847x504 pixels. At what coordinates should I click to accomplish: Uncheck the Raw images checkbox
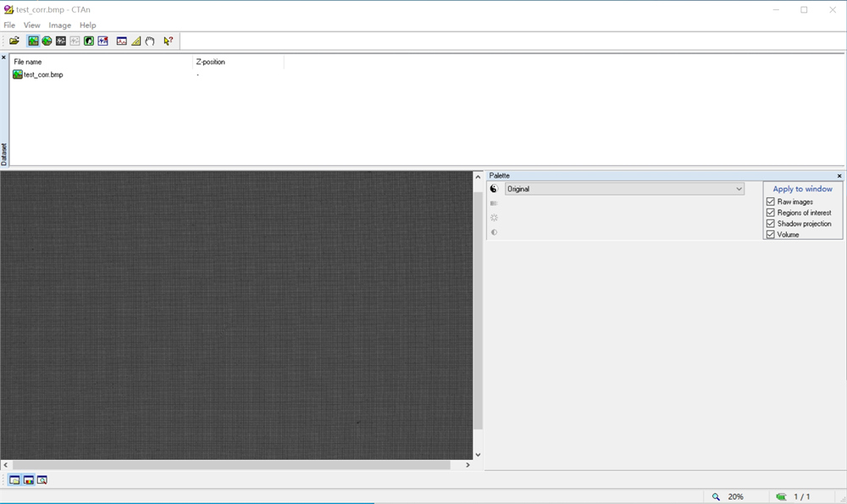pos(771,202)
